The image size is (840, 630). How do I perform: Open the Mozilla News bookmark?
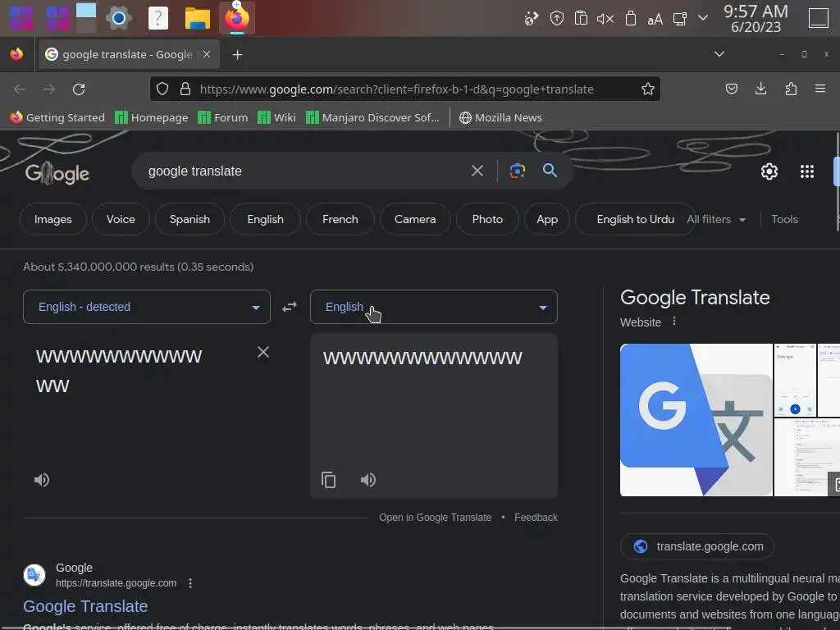coord(501,117)
